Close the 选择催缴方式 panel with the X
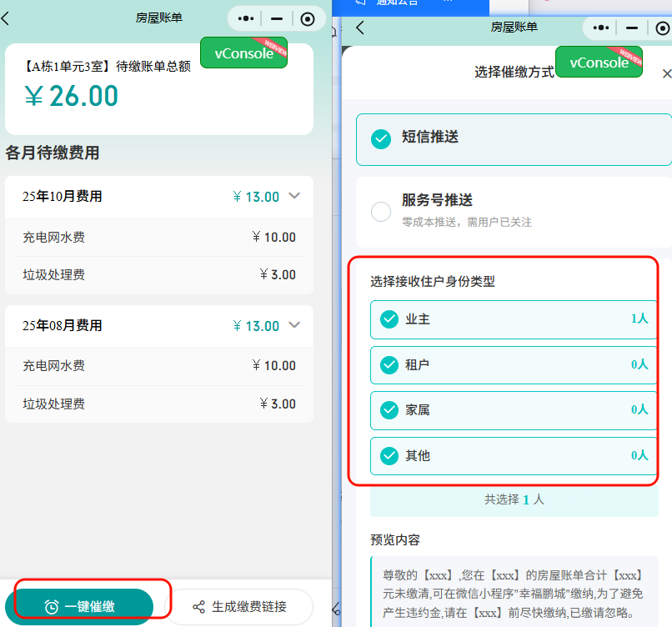Screen dimensions: 672x627 click(666, 73)
